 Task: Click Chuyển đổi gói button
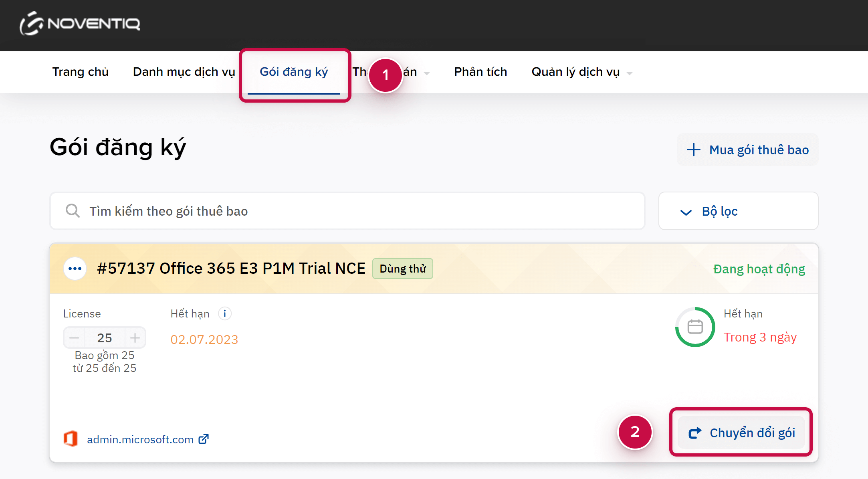click(741, 433)
